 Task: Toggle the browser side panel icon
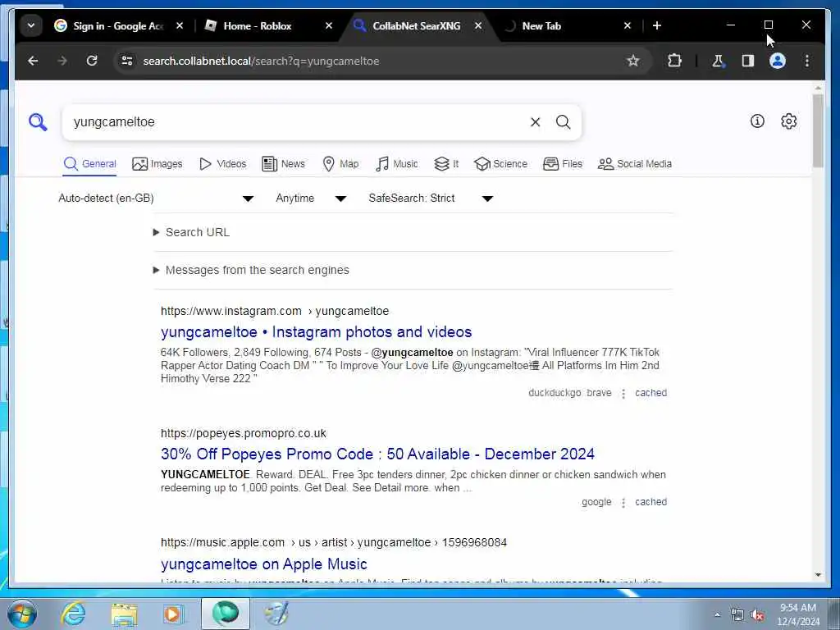(748, 61)
